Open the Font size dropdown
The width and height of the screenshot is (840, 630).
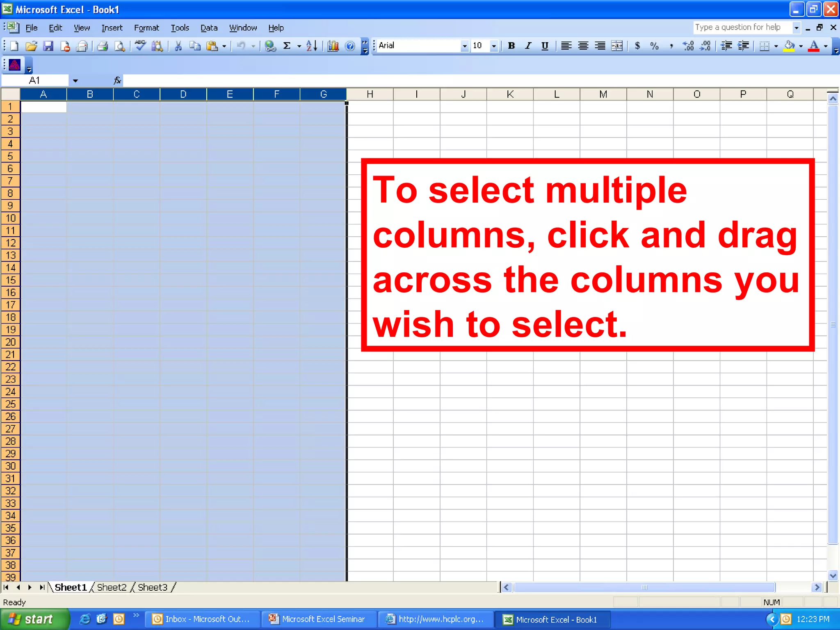click(x=494, y=46)
